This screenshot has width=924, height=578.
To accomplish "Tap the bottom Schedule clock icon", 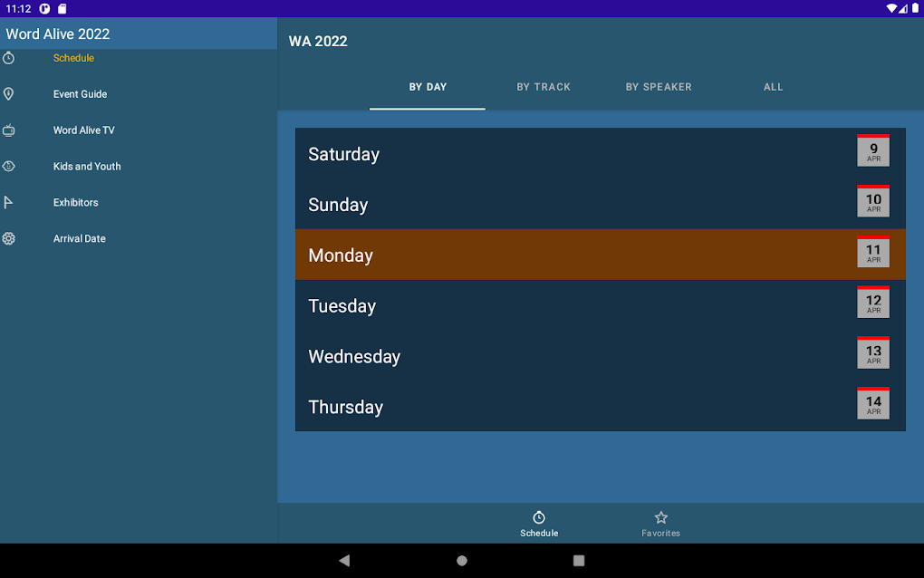I will click(539, 517).
